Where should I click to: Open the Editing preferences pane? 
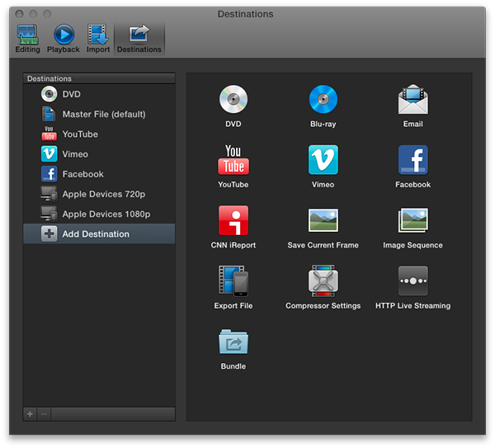pyautogui.click(x=27, y=39)
